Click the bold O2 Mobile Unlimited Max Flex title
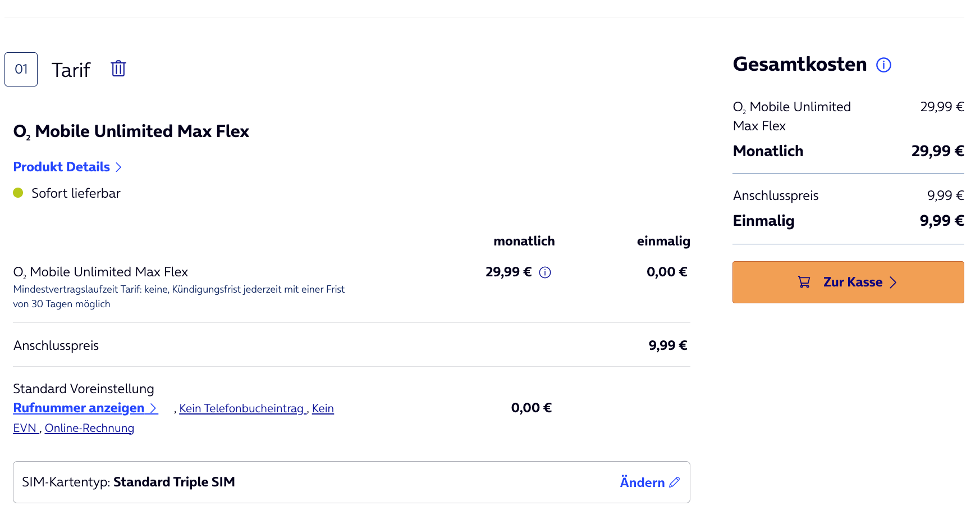The height and width of the screenshot is (510, 980). coord(131,131)
